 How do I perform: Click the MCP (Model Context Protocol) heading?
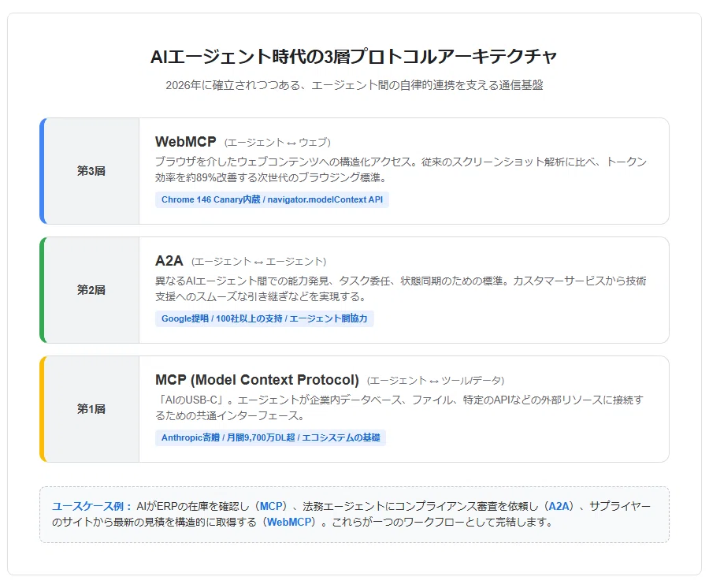(x=257, y=379)
